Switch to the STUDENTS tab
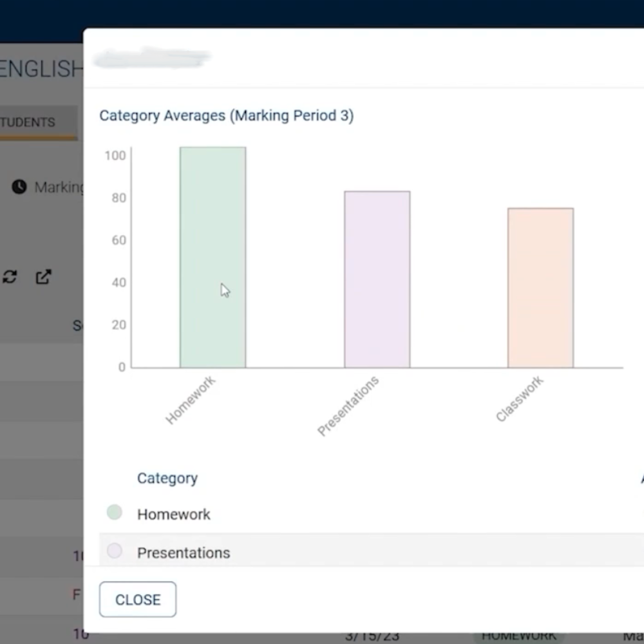The image size is (644, 644). (x=28, y=122)
